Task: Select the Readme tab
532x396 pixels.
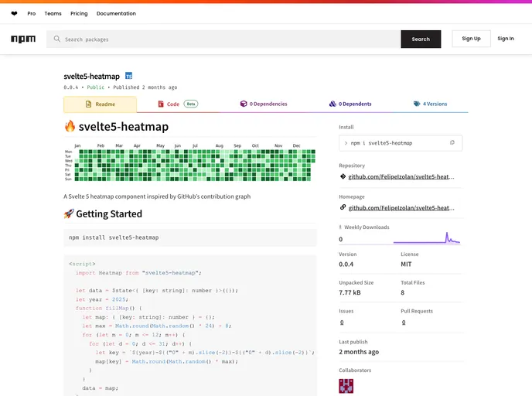Action: (100, 104)
